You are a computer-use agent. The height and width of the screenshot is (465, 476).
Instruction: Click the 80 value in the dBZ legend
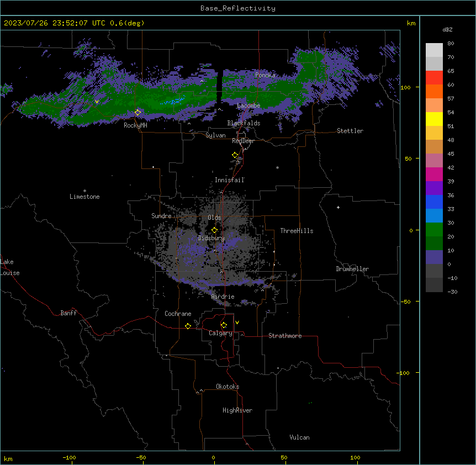tap(451, 44)
